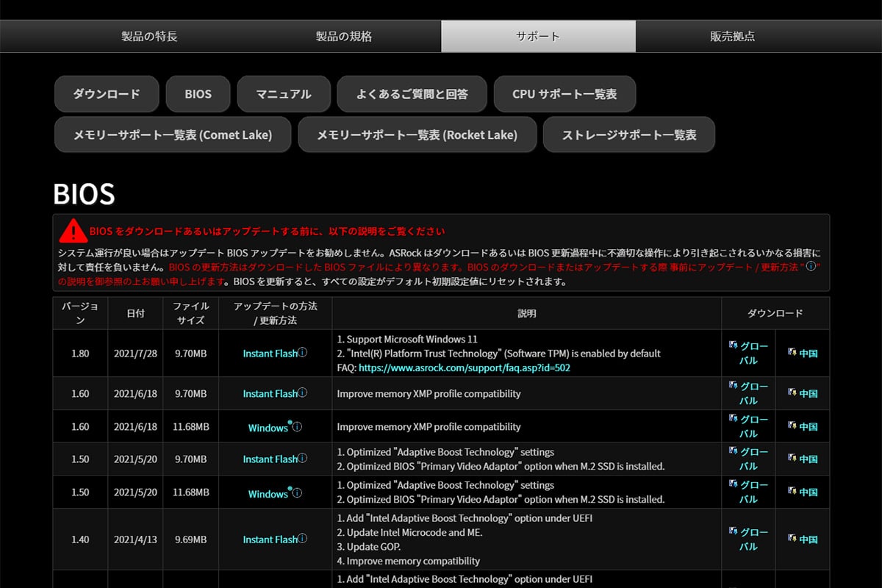Click info icon beside Instant Flash for 1.60 9.70MB

click(x=303, y=393)
